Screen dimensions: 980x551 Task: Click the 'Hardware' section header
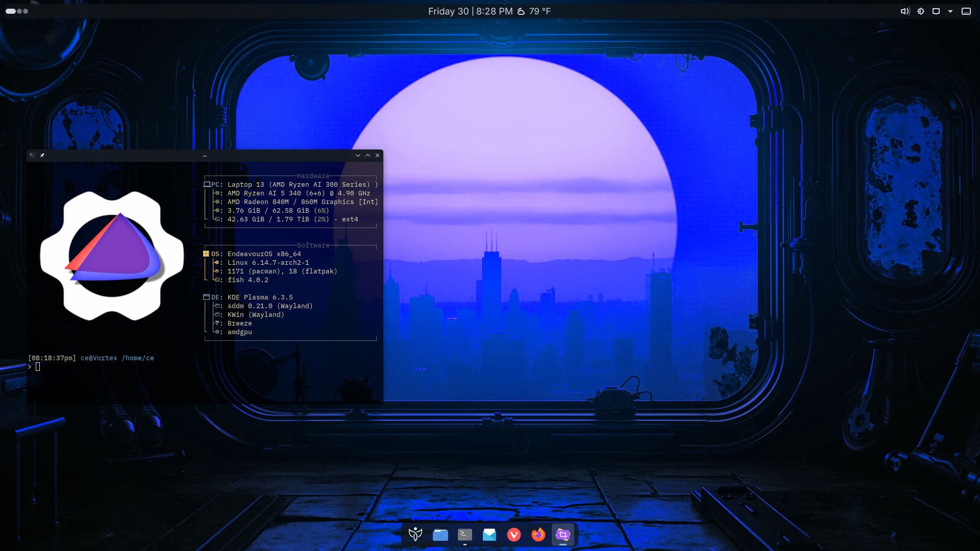pos(313,176)
